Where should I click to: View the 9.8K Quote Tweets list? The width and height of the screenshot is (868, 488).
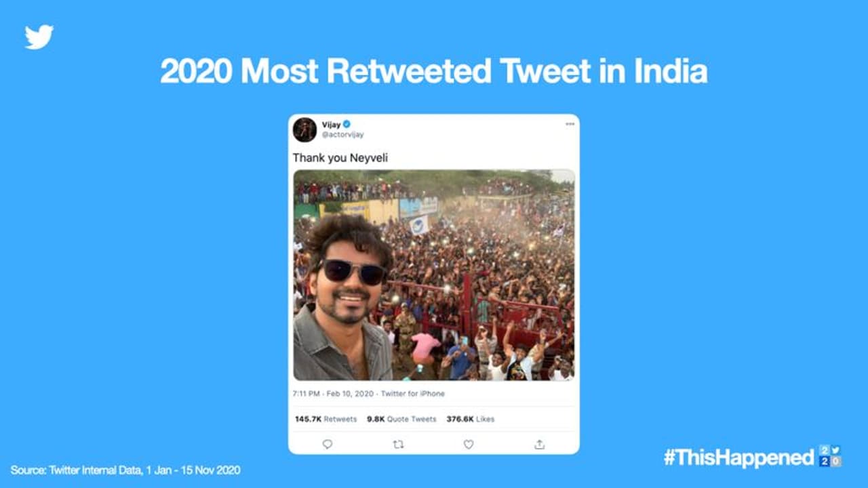[x=401, y=419]
